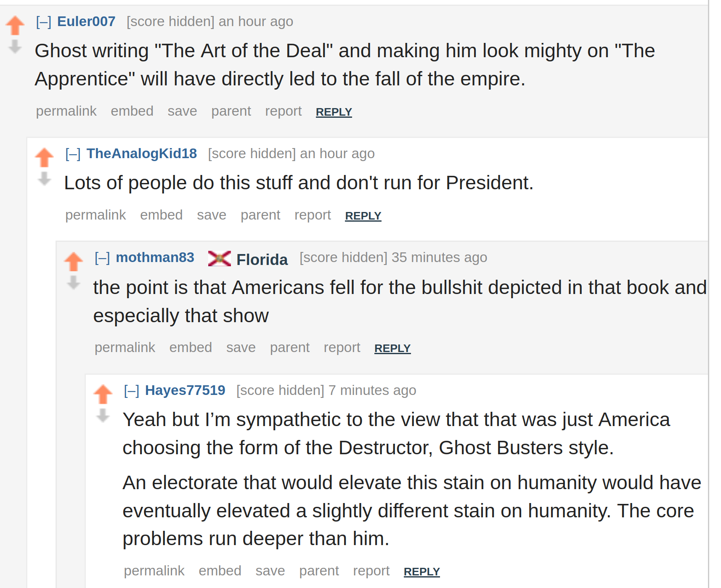Collapse mothman83's comment thread

[102, 257]
